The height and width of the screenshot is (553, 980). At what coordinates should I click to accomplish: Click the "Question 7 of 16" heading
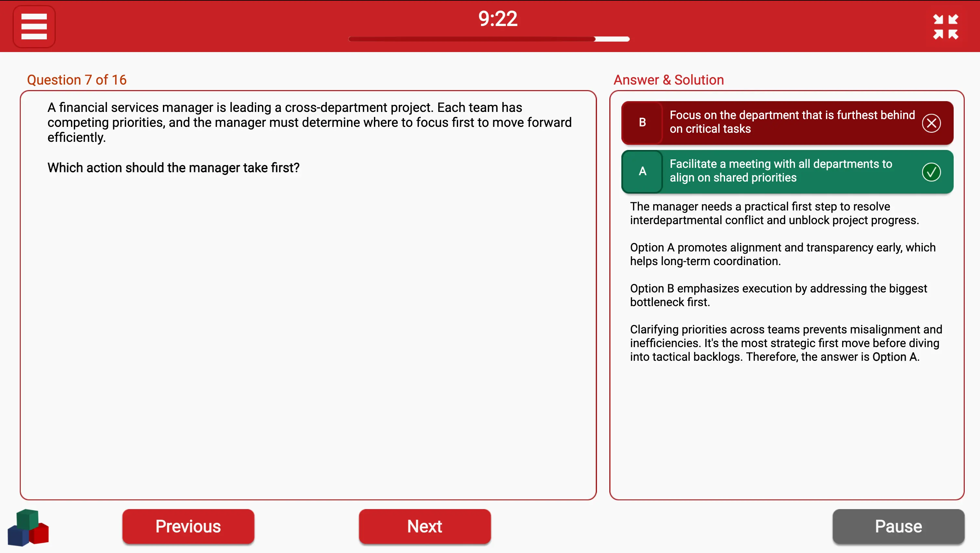76,80
